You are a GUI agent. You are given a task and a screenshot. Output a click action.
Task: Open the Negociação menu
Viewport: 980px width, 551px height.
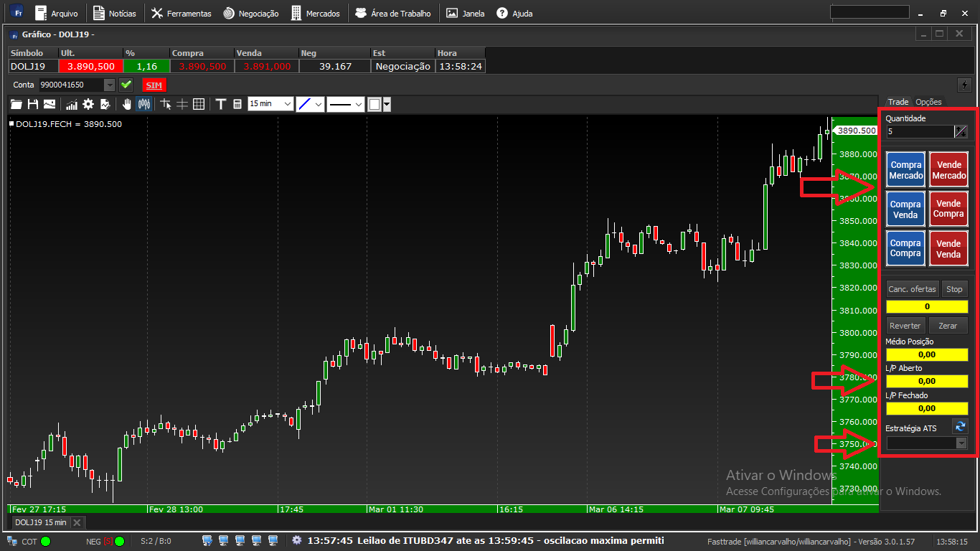[250, 13]
